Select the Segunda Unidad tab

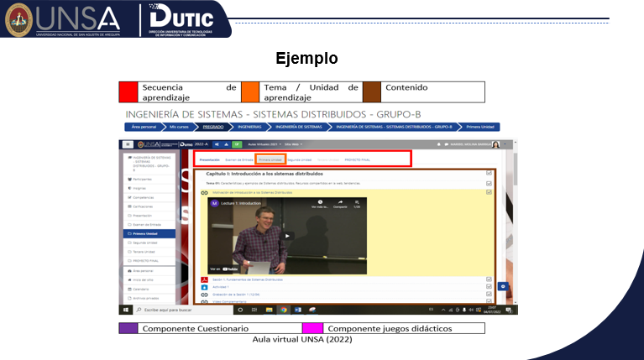click(x=300, y=159)
